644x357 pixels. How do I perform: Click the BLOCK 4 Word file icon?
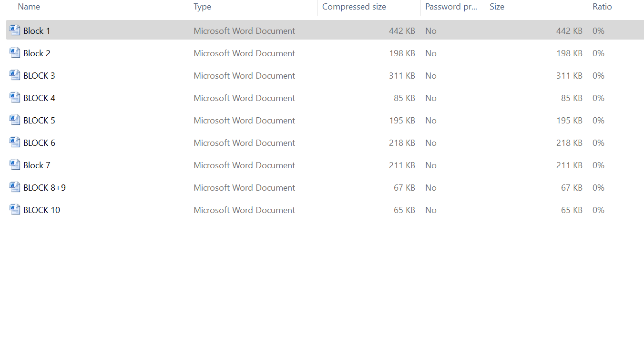click(15, 97)
